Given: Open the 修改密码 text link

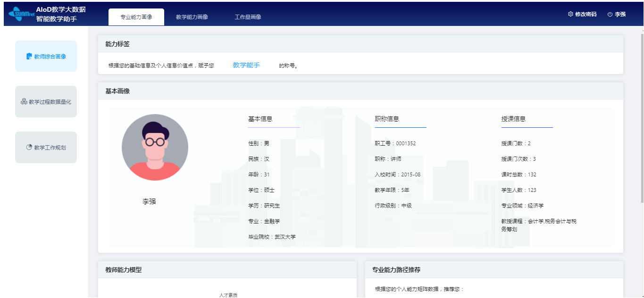Looking at the screenshot, I should (585, 15).
